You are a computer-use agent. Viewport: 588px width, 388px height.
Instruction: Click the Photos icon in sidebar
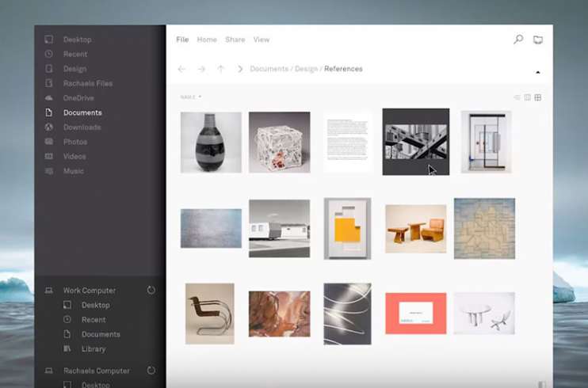point(49,142)
